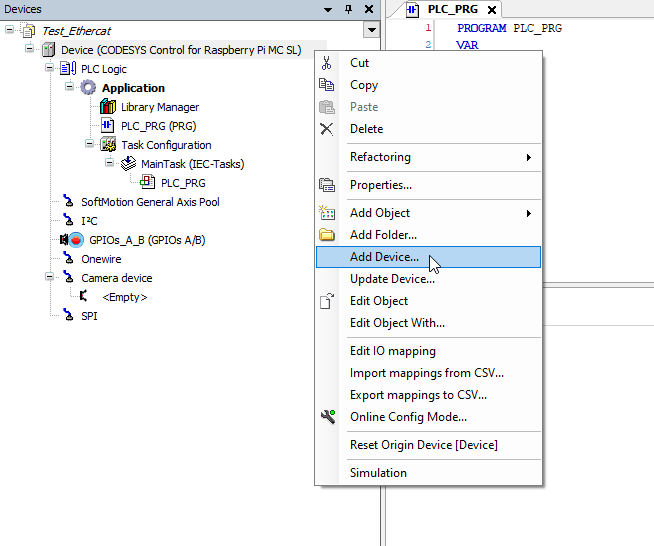Collapse the Application node
The width and height of the screenshot is (654, 546).
click(x=69, y=86)
